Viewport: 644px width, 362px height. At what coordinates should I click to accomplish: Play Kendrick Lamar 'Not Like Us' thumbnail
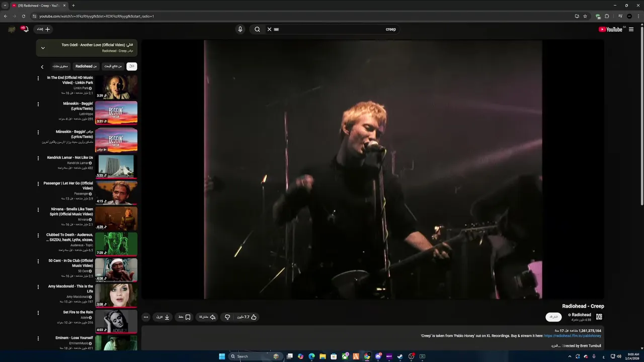point(116,166)
